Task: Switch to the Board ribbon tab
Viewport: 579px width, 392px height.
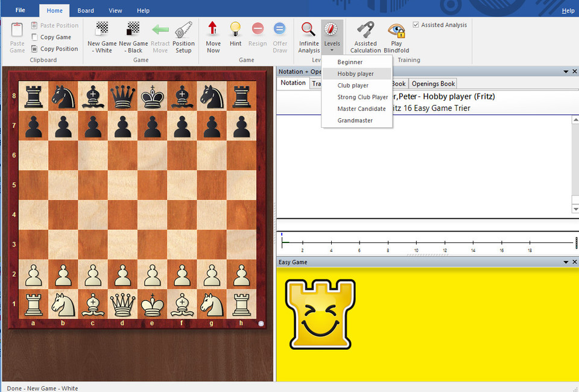Action: [x=85, y=10]
